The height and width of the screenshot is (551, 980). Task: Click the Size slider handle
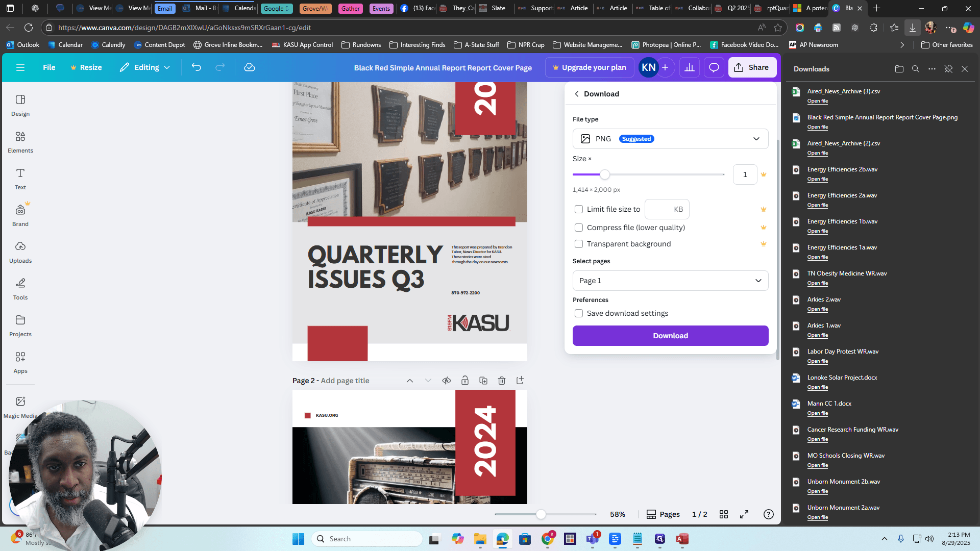pos(605,174)
